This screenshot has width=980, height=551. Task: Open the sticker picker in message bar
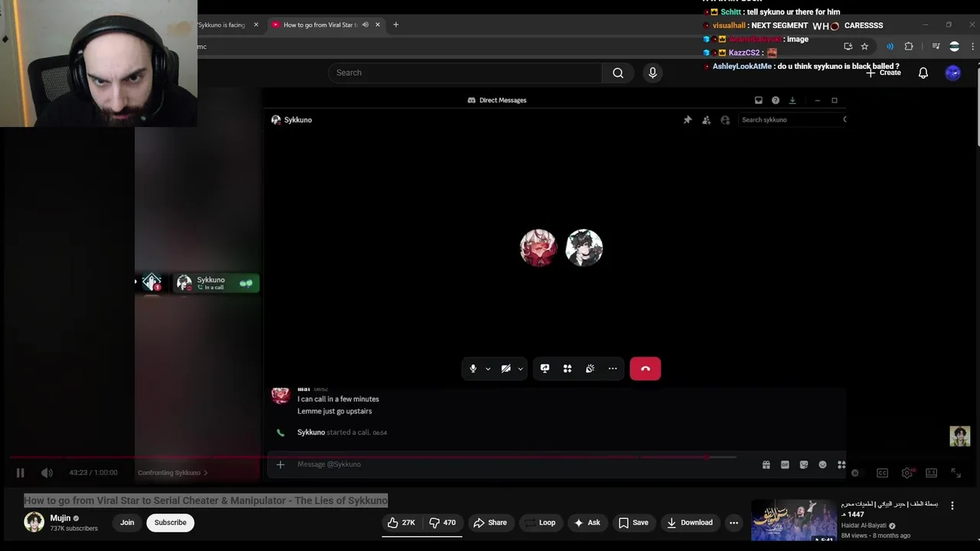point(804,465)
